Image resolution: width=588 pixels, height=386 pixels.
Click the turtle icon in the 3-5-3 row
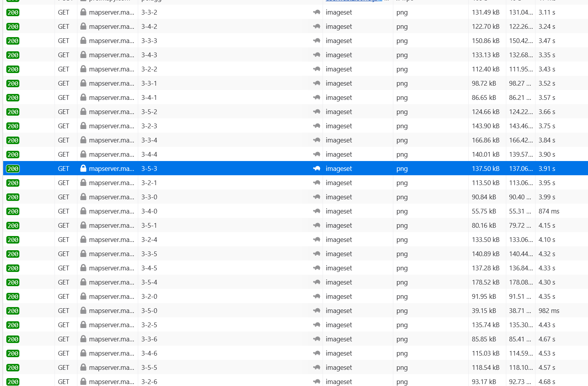coord(316,169)
